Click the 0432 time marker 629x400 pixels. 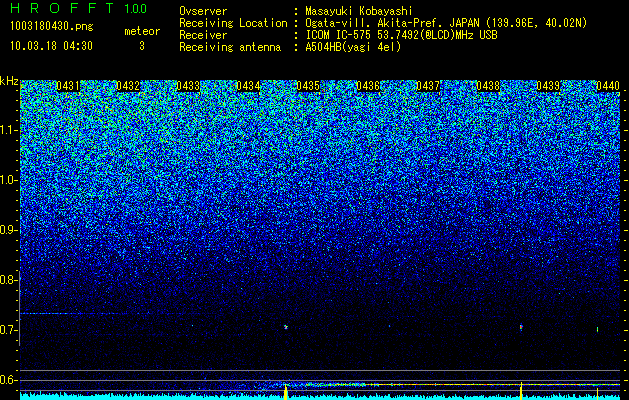pyautogui.click(x=128, y=86)
